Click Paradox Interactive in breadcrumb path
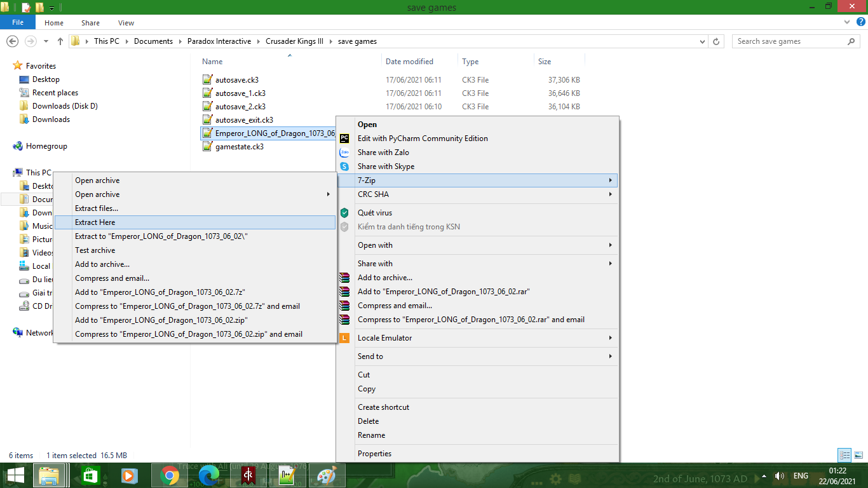 (x=219, y=41)
